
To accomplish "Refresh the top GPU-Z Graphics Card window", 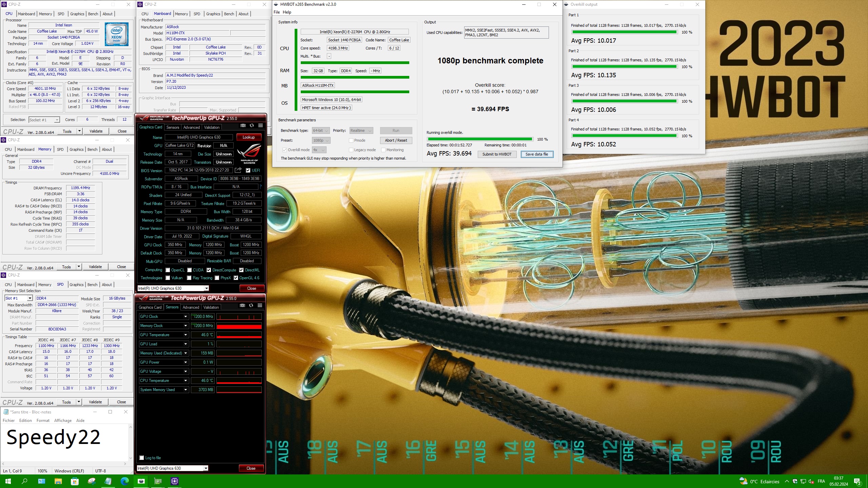I will [252, 125].
